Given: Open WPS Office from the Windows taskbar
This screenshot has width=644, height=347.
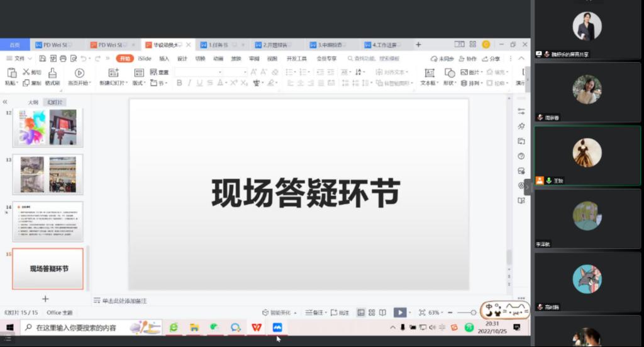Looking at the screenshot, I should tap(256, 327).
